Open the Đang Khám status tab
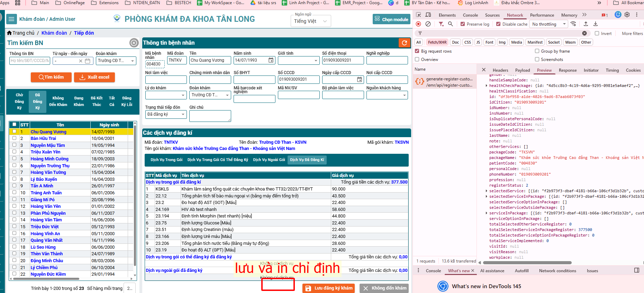 tap(79, 101)
